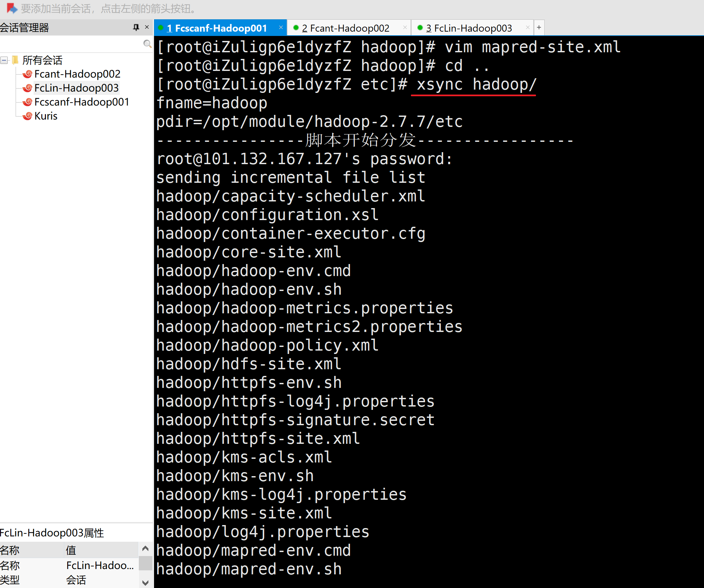
Task: Collapse the 所有会话 tree node
Action: pyautogui.click(x=4, y=60)
